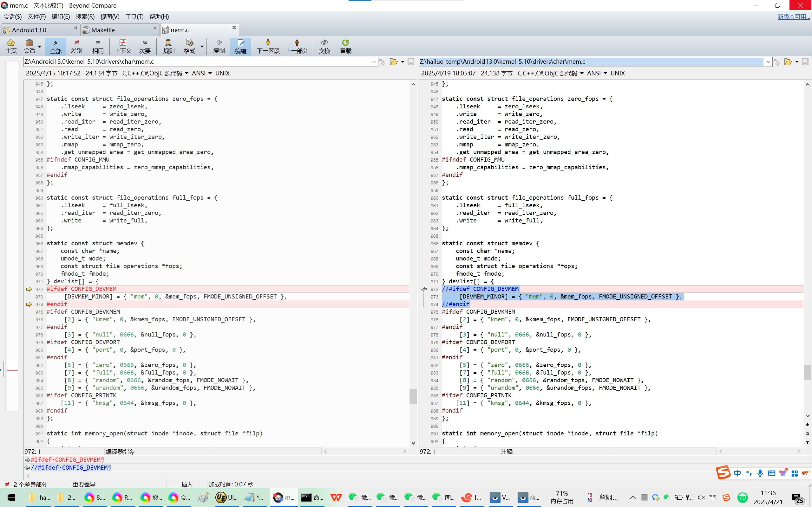The image size is (812, 507).
Task: Click the left pane vertical scrollbar thumb
Action: tap(413, 396)
